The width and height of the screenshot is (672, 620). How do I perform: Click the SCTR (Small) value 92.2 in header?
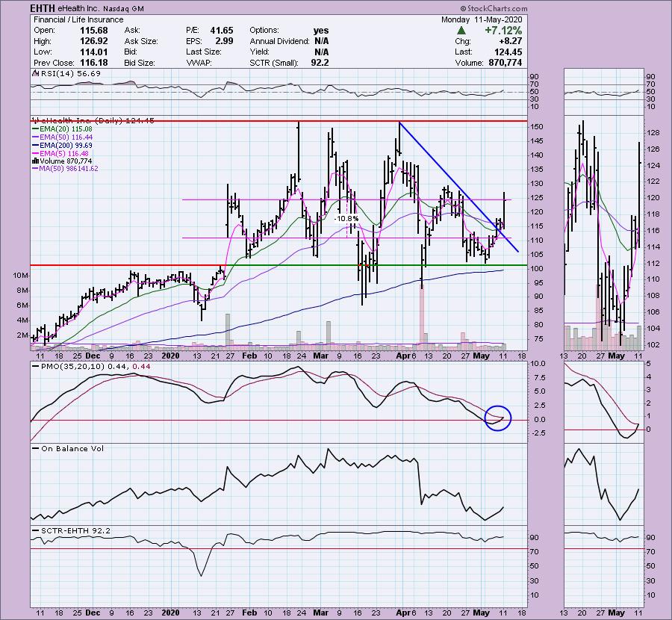[x=320, y=63]
